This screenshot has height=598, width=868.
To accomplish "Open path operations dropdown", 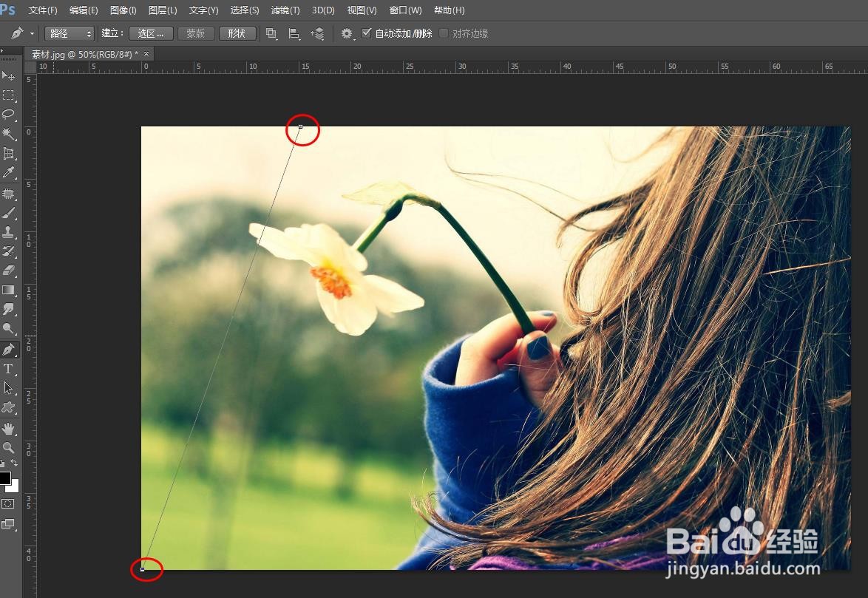I will 271,34.
